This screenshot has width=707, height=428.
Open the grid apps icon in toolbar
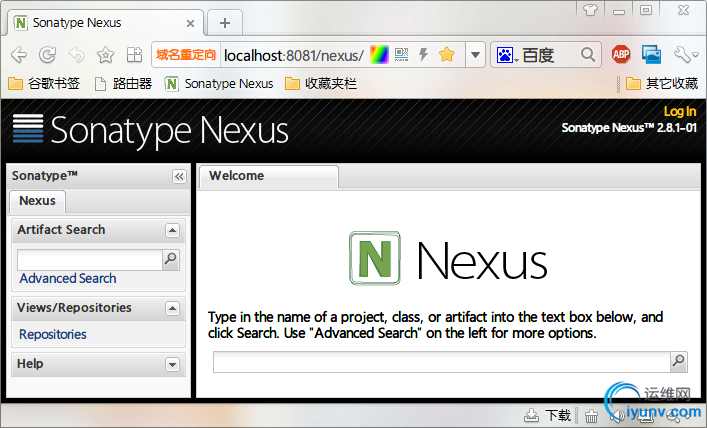(134, 55)
